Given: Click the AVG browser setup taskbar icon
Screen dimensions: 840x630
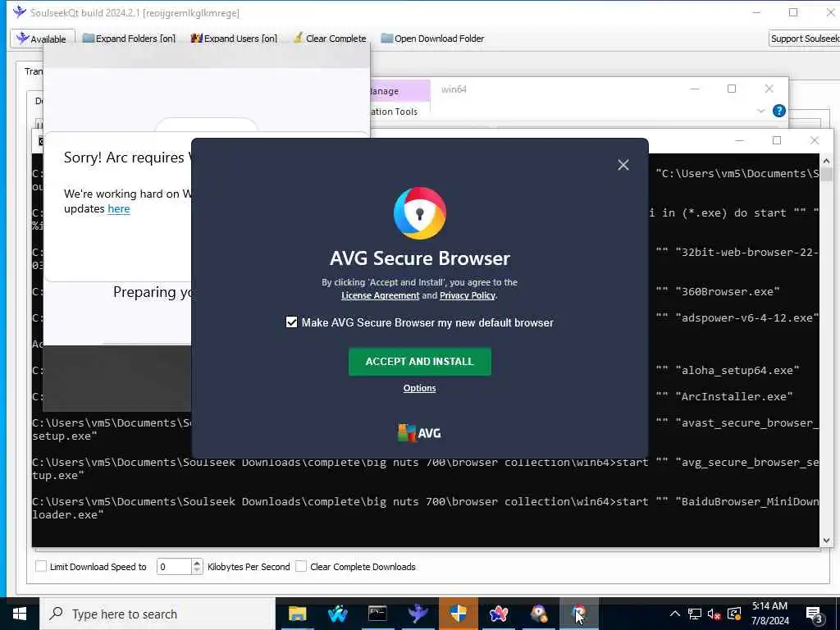Looking at the screenshot, I should coord(578,614).
